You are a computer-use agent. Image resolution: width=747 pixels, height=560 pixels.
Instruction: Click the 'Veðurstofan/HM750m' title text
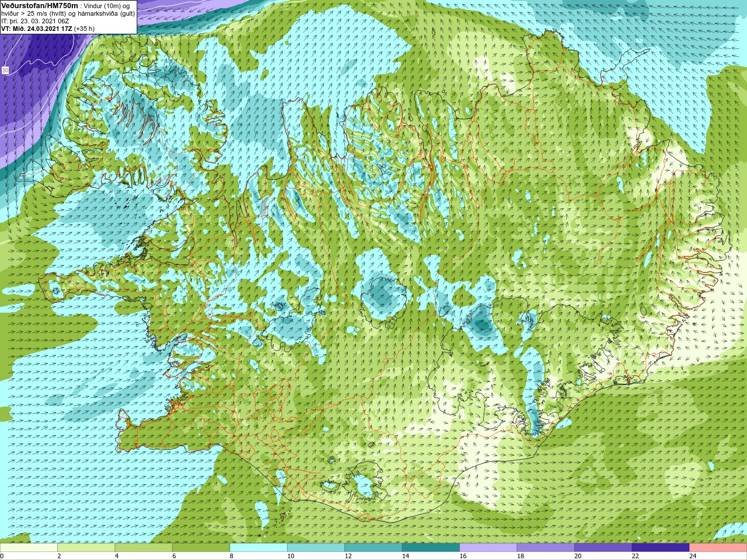point(40,5)
